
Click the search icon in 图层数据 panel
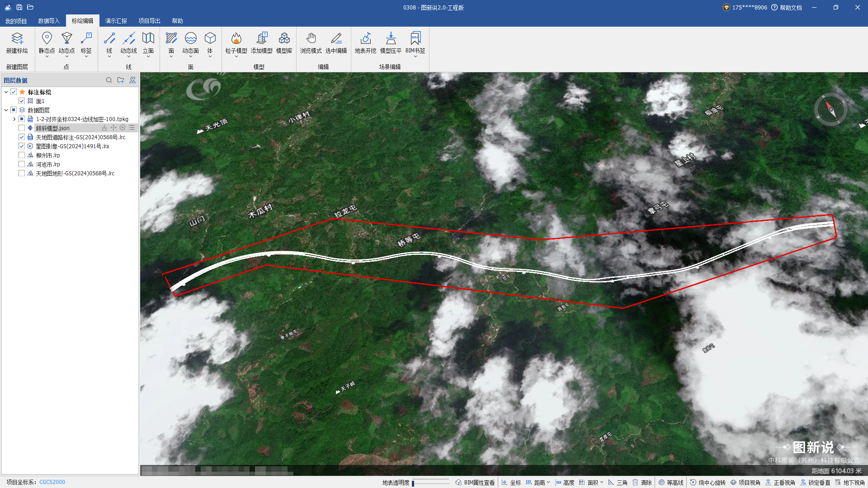tap(109, 80)
